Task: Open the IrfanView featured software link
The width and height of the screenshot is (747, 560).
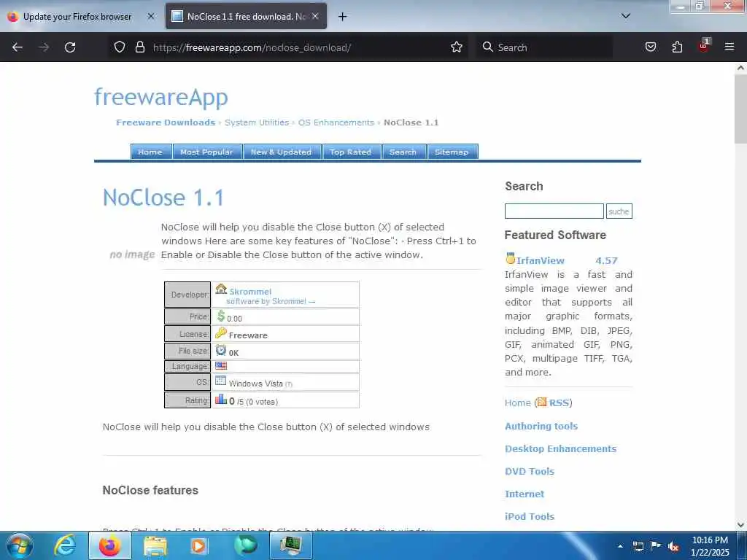Action: [x=541, y=260]
